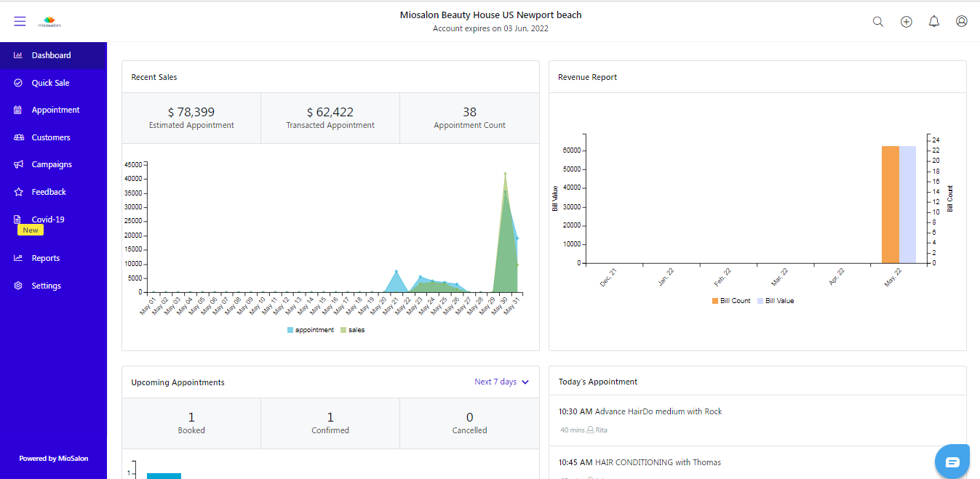Viewport: 980px width, 479px height.
Task: Expand the Next 7 days dropdown
Action: [501, 382]
